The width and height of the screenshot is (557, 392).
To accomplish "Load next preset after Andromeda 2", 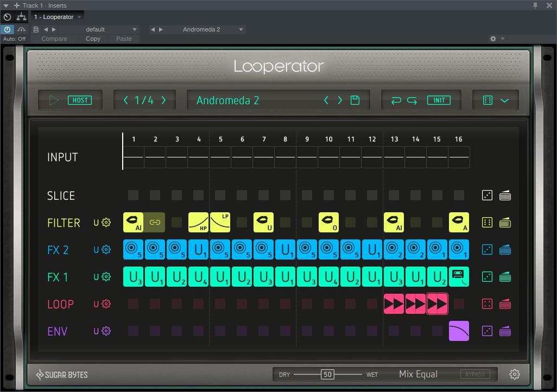I will [340, 100].
